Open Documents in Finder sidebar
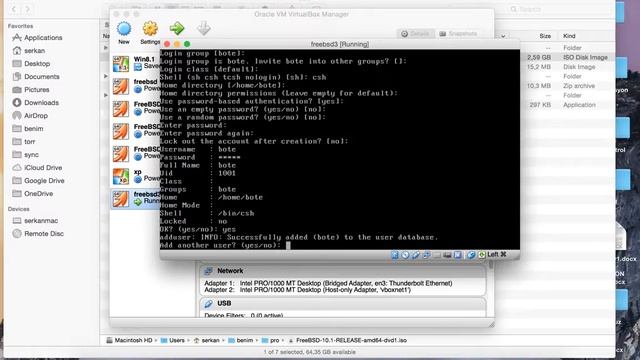This screenshot has height=360, width=640. tap(36, 76)
